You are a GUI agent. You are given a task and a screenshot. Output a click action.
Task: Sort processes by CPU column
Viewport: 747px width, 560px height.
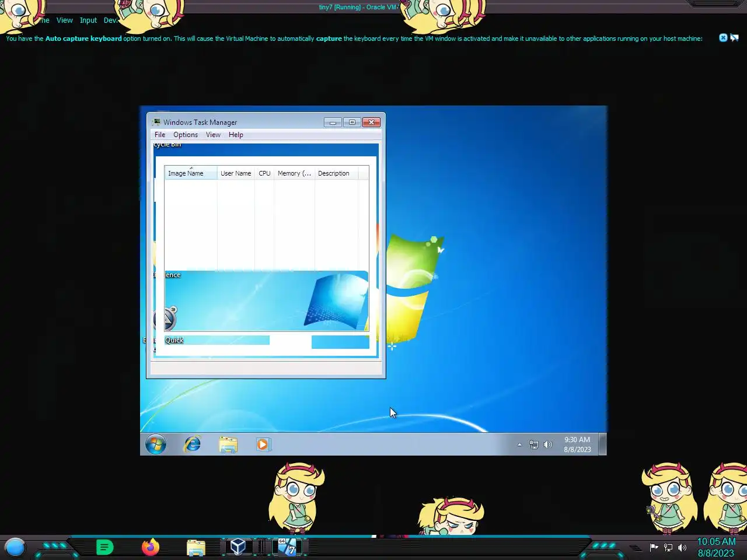click(x=264, y=173)
